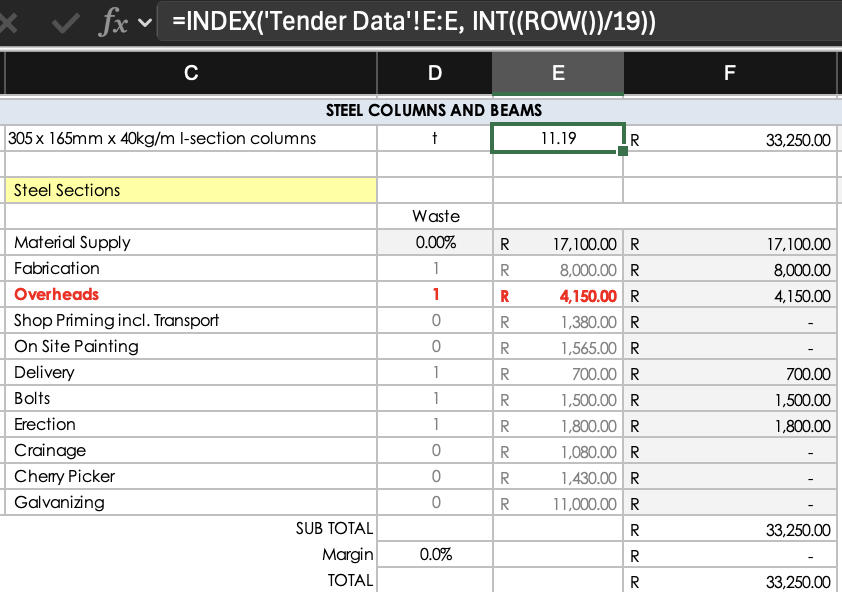Select the column E header
842x592 pixels.
(x=557, y=74)
